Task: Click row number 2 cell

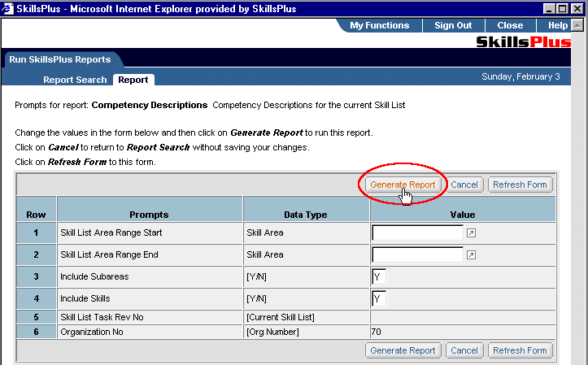Action: click(36, 254)
